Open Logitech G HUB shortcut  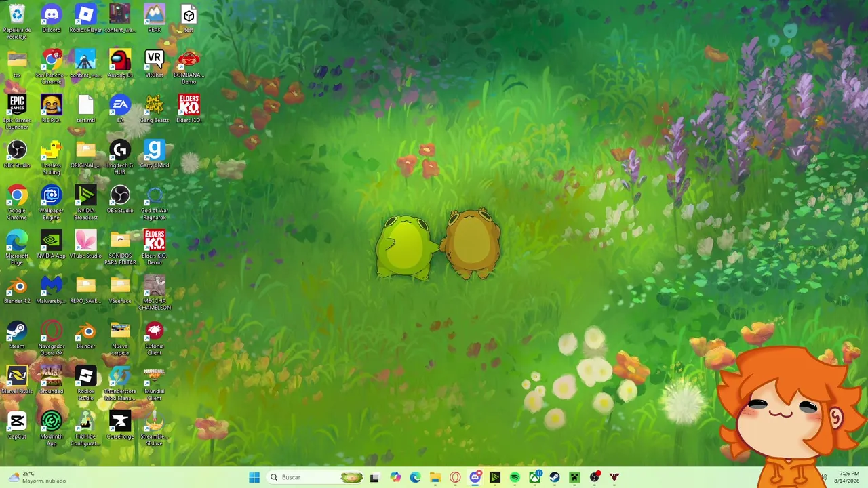120,157
